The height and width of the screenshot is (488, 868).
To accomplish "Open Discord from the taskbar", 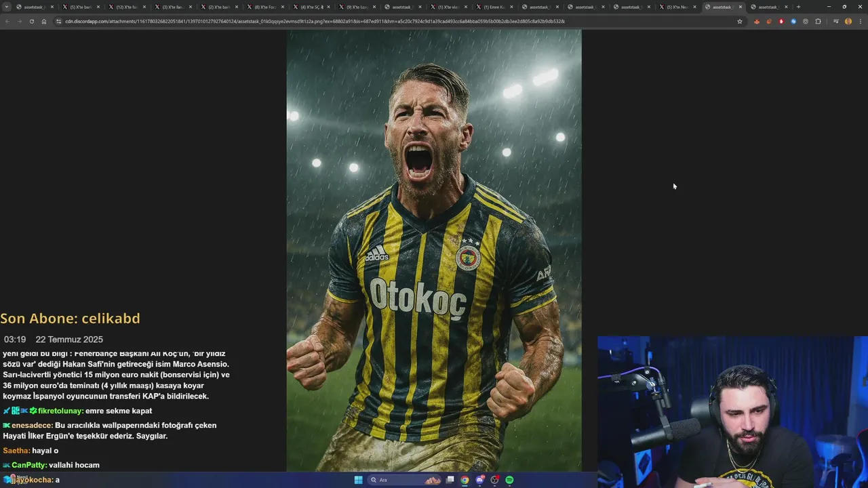I will (480, 480).
